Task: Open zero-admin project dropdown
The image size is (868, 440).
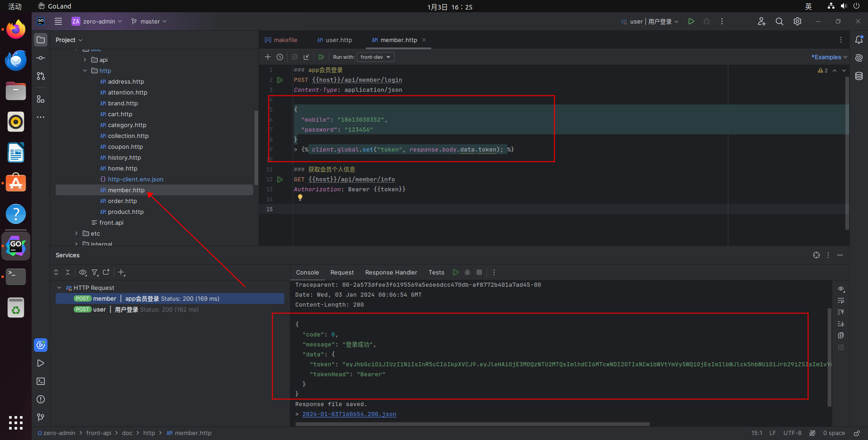Action: [97, 21]
